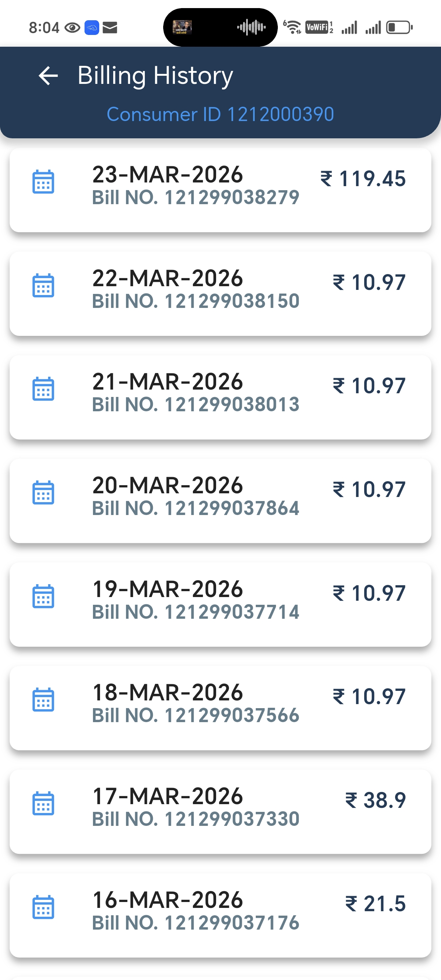Screen dimensions: 441x980
Task: Click calendar icon for 22-MAR-2026 bill
Action: [43, 285]
